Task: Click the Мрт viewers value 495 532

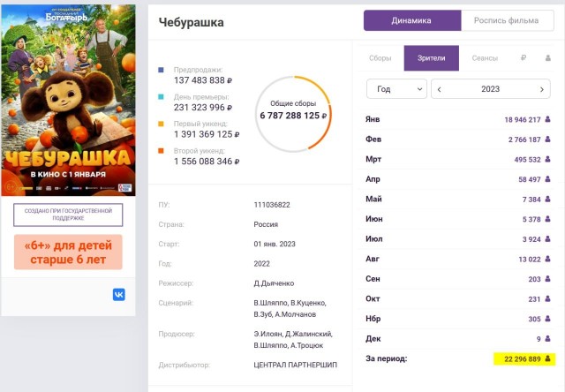Action: click(528, 159)
